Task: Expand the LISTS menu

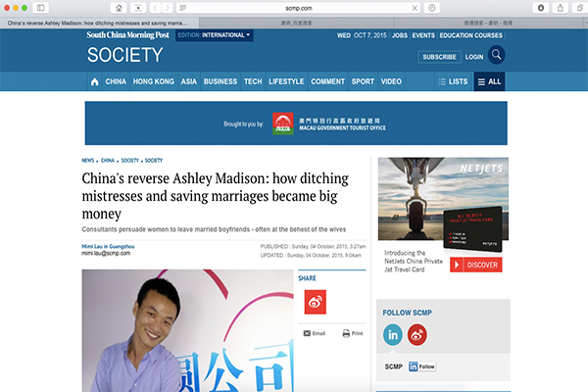Action: coord(452,81)
